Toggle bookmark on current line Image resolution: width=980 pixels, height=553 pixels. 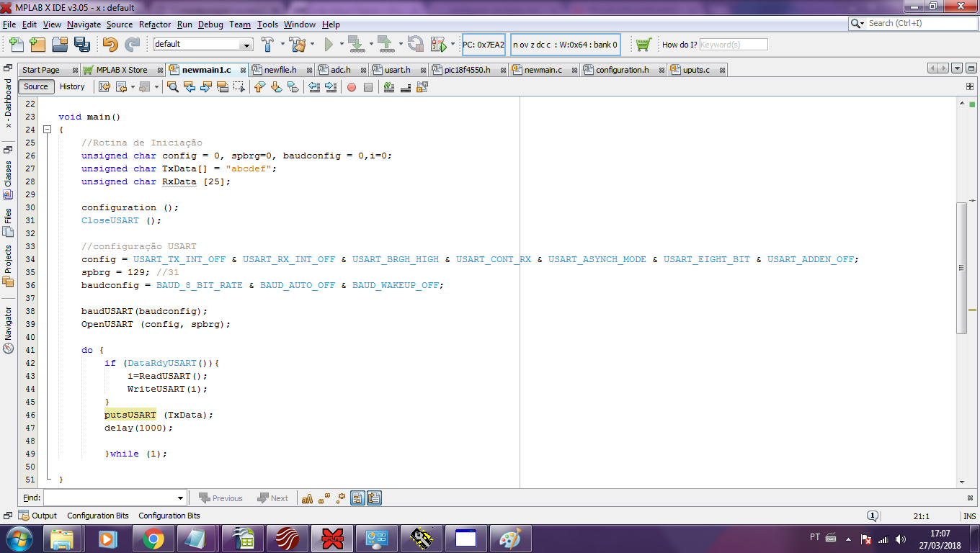pos(293,87)
